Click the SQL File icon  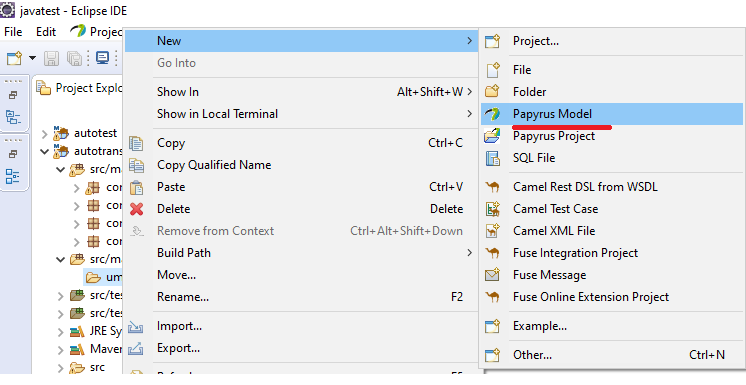pyautogui.click(x=492, y=158)
